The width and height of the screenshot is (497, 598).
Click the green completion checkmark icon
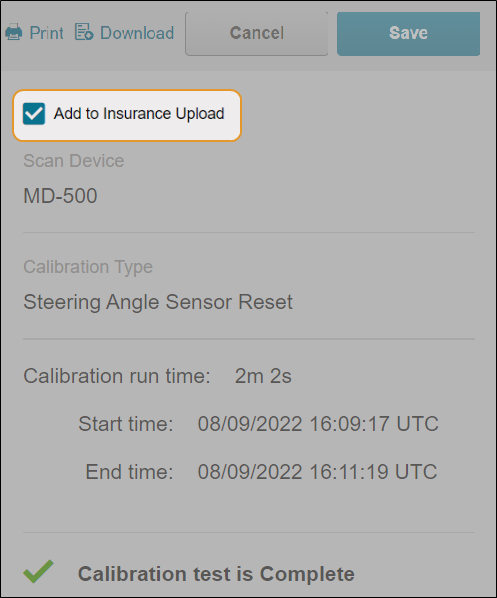tap(38, 571)
